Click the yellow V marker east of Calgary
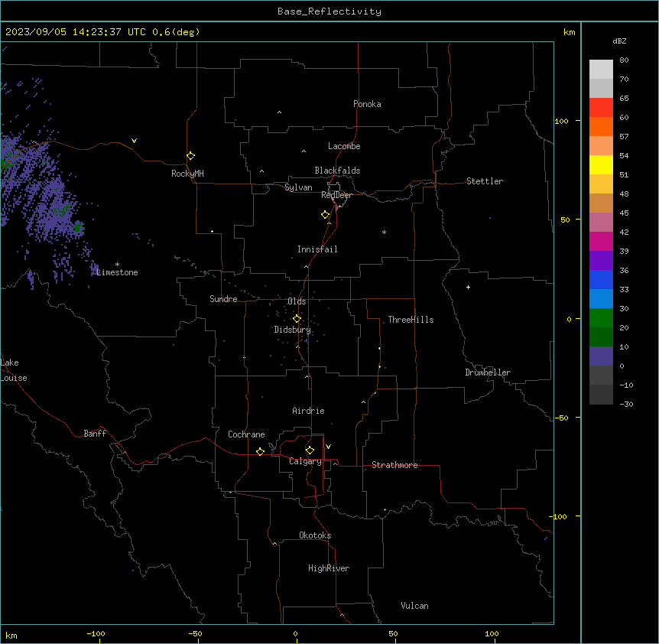This screenshot has width=659, height=644. [328, 447]
